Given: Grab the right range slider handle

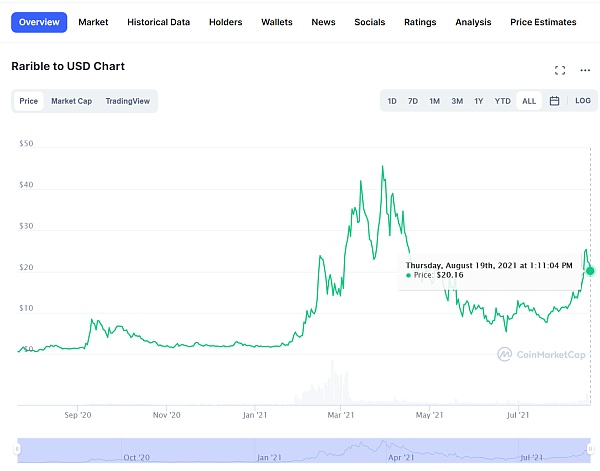Looking at the screenshot, I should [591, 449].
